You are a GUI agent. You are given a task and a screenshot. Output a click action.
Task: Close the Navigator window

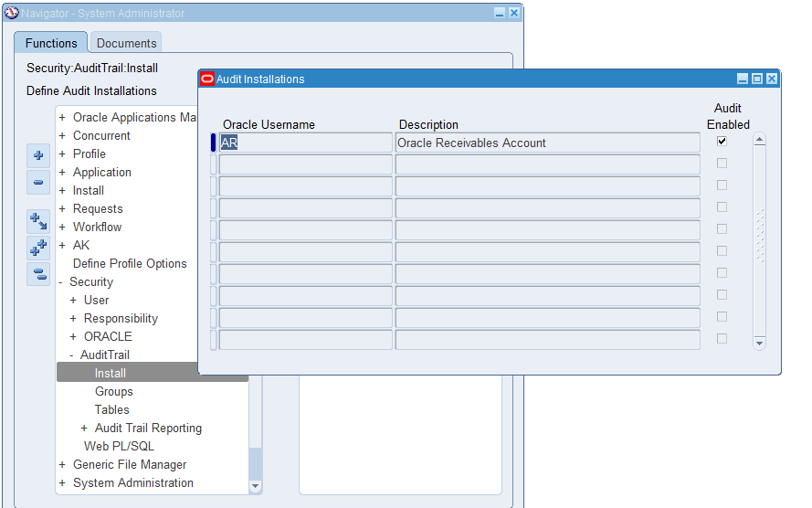coord(513,13)
